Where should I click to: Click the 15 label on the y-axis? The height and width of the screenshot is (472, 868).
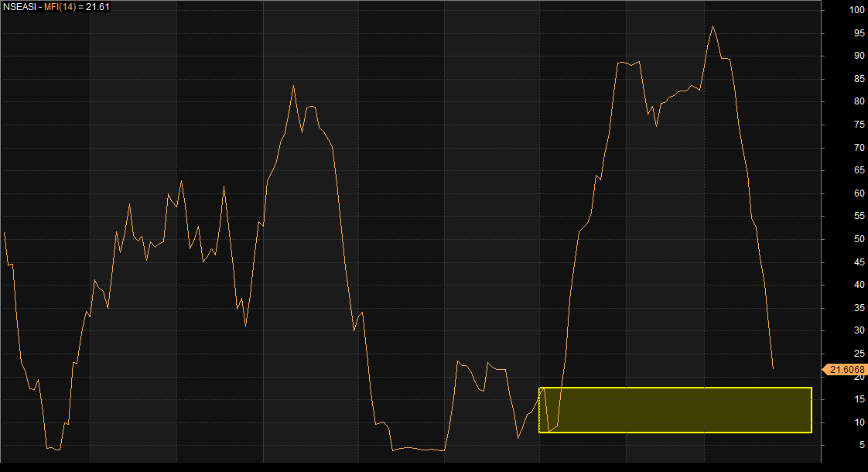point(859,399)
